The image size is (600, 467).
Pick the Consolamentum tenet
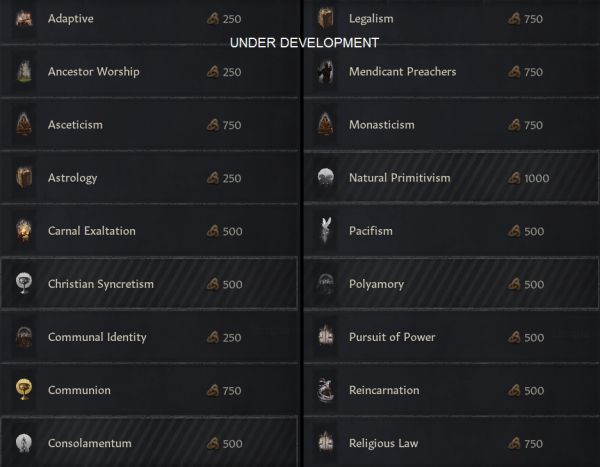(149, 443)
